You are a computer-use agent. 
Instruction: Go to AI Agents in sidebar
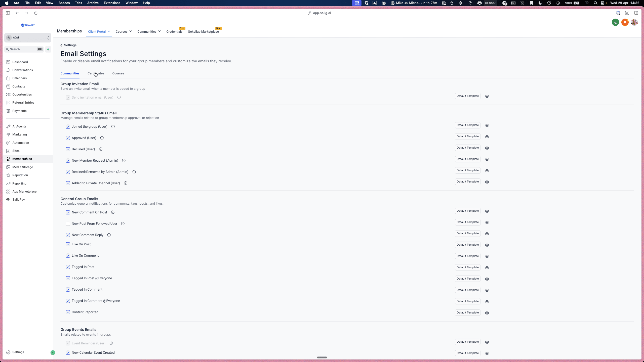[19, 126]
